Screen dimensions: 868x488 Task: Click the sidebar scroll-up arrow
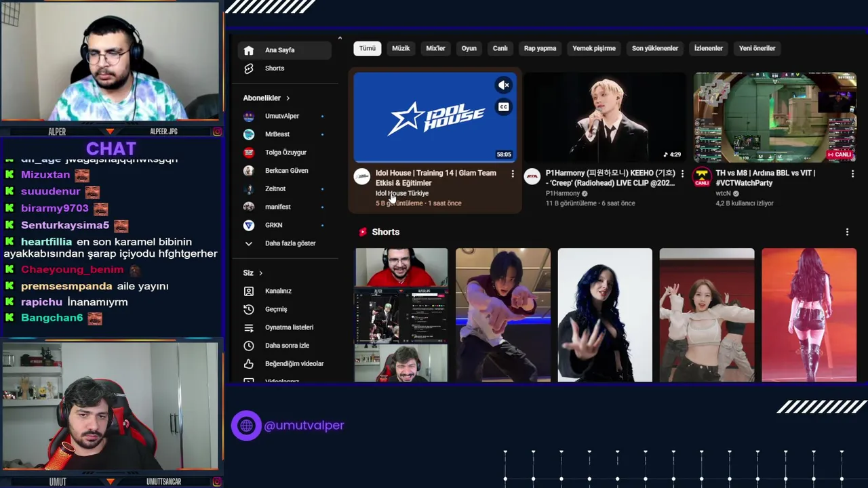[340, 38]
